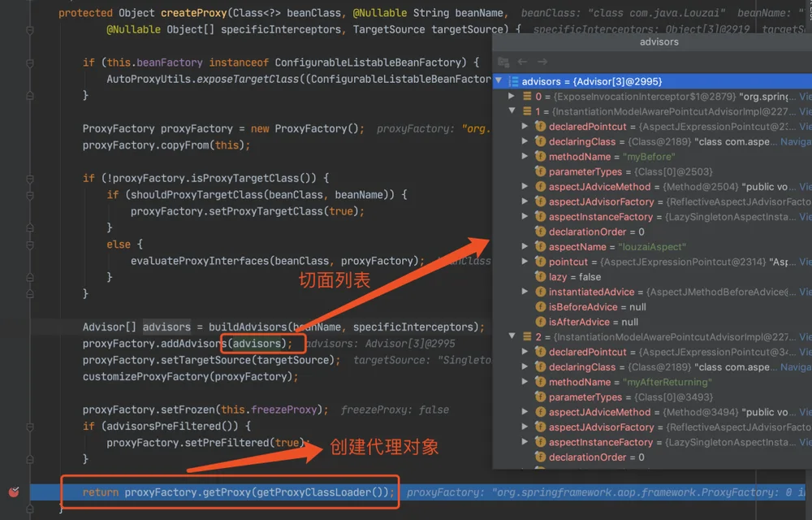The image size is (812, 520).
Task: Click the field icon of isAfterAdvice = null
Action: point(540,322)
